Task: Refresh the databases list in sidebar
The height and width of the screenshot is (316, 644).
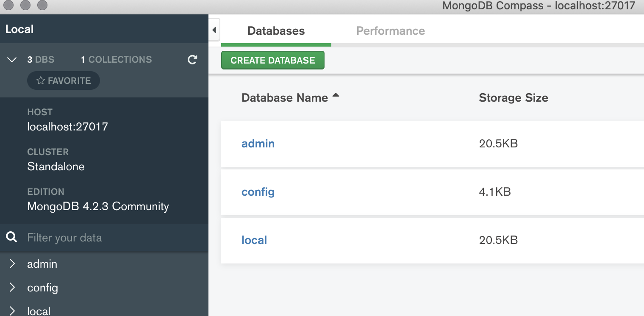Action: [x=192, y=60]
